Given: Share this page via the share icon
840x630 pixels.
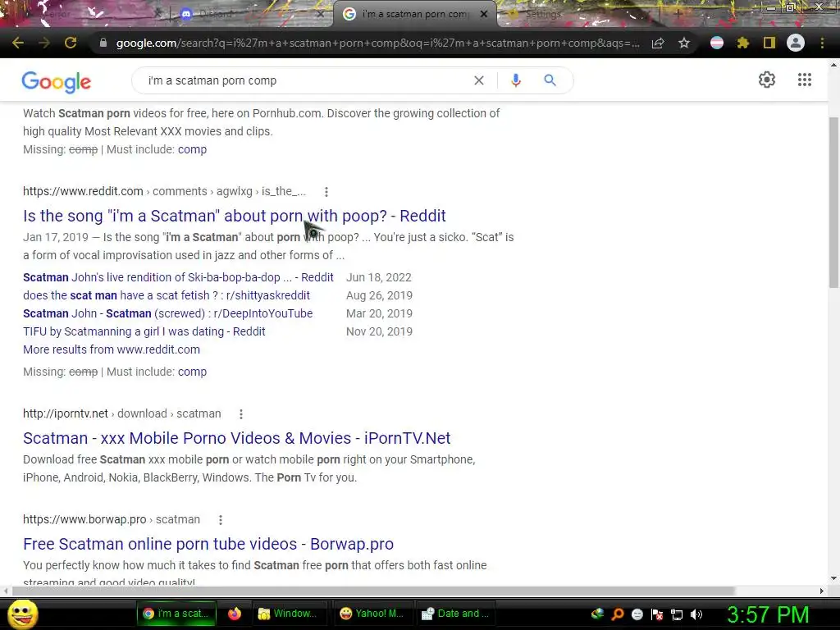Looking at the screenshot, I should click(x=658, y=43).
